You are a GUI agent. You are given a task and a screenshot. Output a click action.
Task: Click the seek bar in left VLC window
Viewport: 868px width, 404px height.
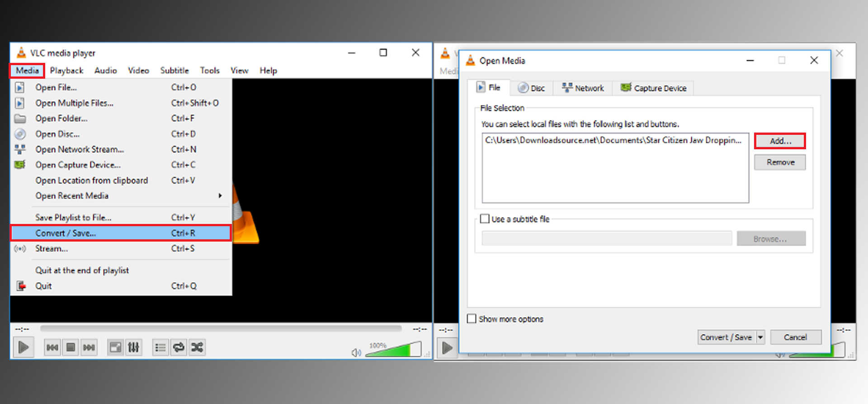[221, 328]
